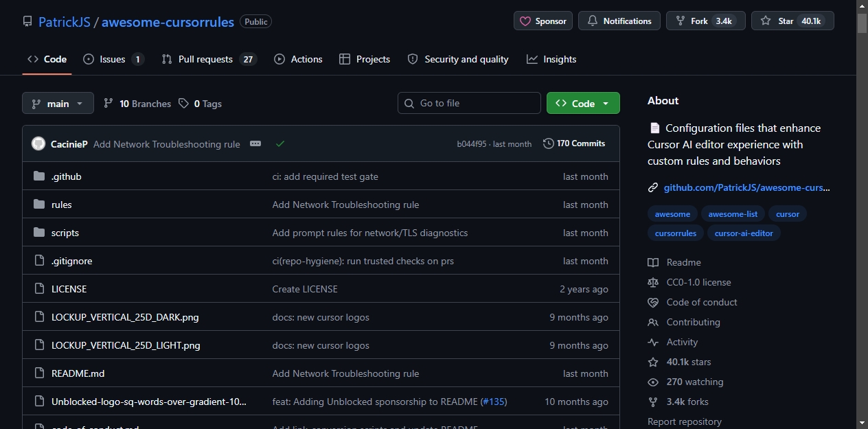Click the Sponsor heart button
This screenshot has width=868, height=429.
pos(543,21)
